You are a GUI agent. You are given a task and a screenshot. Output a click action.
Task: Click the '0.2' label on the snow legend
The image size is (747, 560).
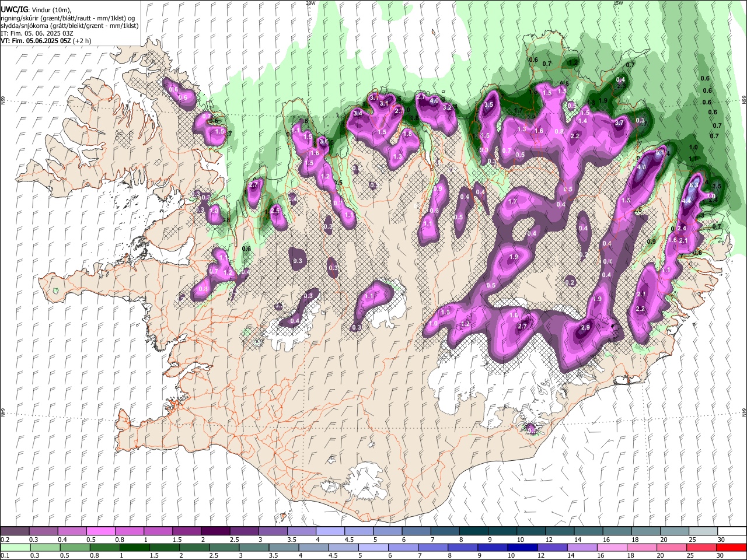point(6,540)
